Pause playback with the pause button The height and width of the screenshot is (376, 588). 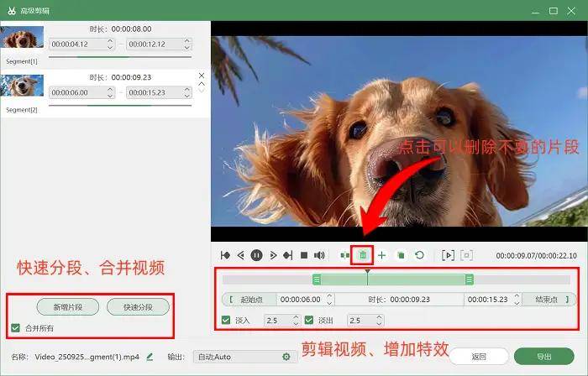(256, 254)
